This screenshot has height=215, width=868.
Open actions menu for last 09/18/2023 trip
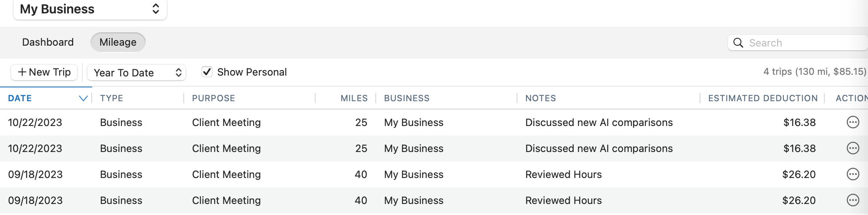[852, 200]
